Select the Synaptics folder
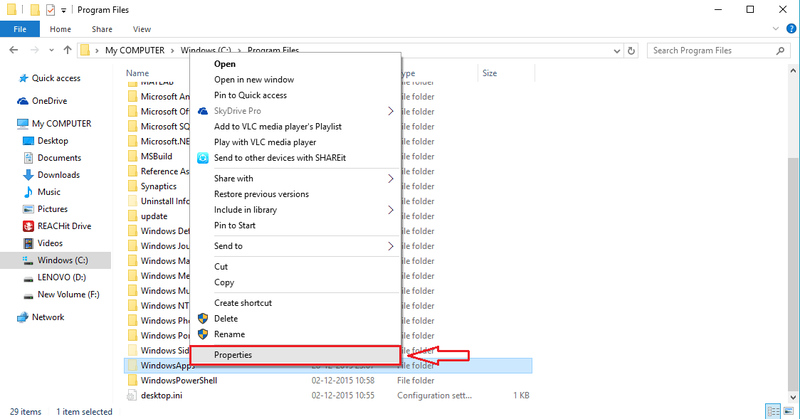800x419 pixels. (159, 187)
